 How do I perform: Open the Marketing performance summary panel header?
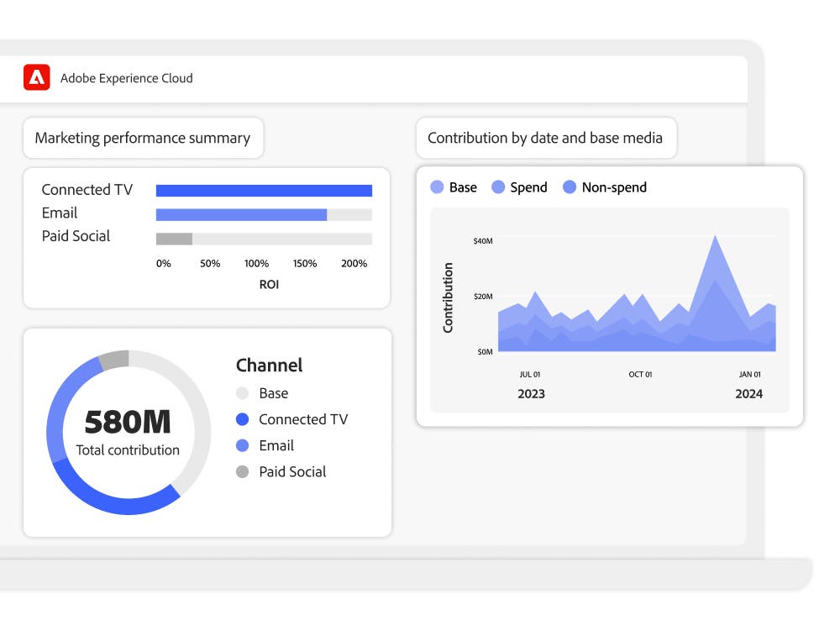coord(143,138)
